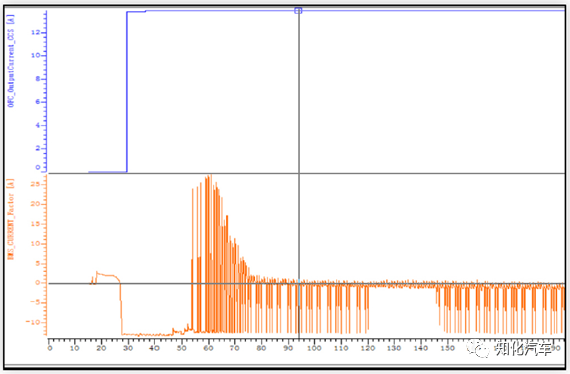
Task: Click the 10 value on orange axis
Action: [x=35, y=244]
